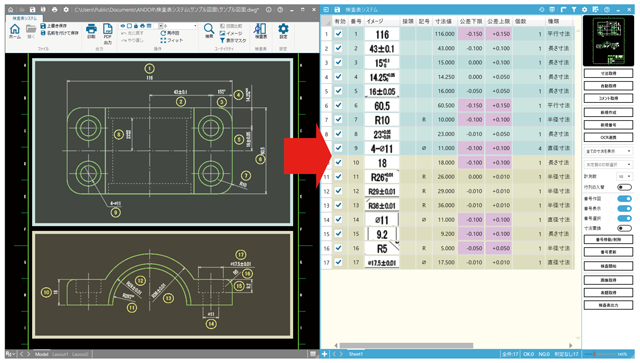Switch to the Model tab
640x363 pixels.
pyautogui.click(x=42, y=354)
